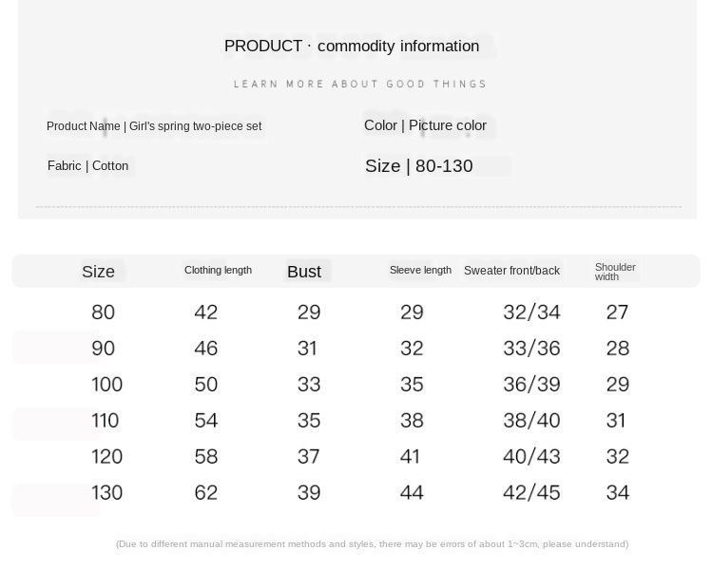Click the "LEARN MORE ABOUT GOOD THINGS" subtitle
This screenshot has height=588, width=713.
360,85
